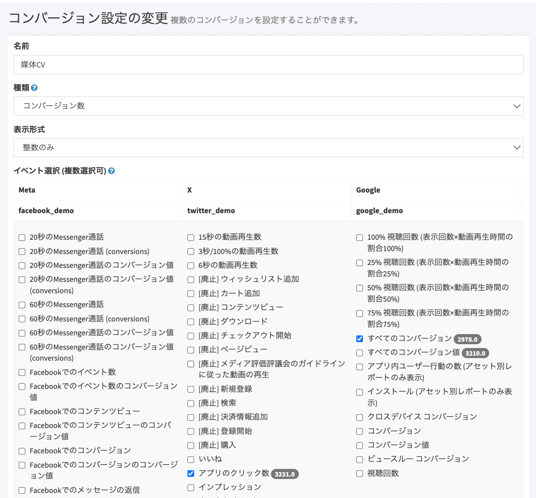The height and width of the screenshot is (498, 536).
Task: Check the [廃止] 登録開始 checkbox
Action: pos(191,431)
